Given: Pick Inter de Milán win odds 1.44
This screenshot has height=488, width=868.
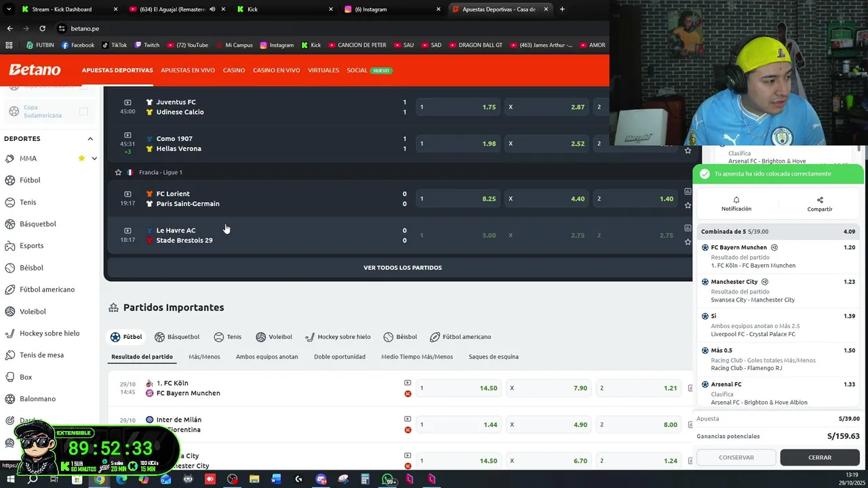Looking at the screenshot, I should click(457, 425).
